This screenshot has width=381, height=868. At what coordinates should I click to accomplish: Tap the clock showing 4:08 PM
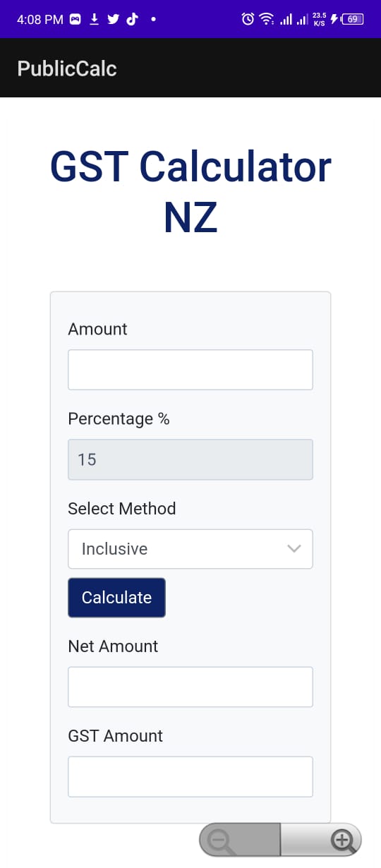(40, 20)
